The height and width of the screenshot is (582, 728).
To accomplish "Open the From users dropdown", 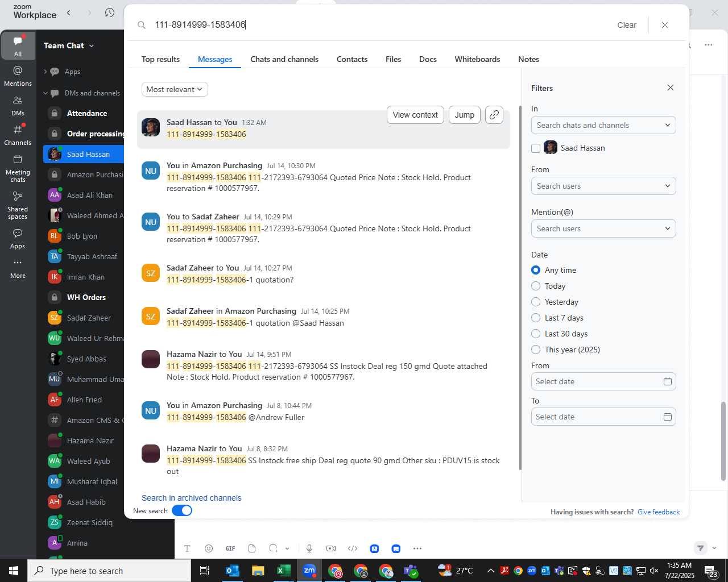I will pyautogui.click(x=603, y=186).
